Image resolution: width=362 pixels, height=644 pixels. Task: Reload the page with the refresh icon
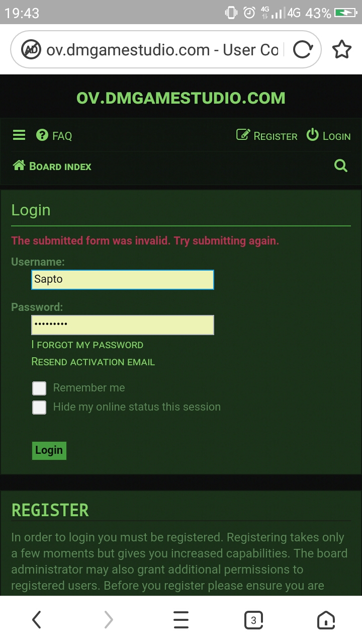coord(303,49)
